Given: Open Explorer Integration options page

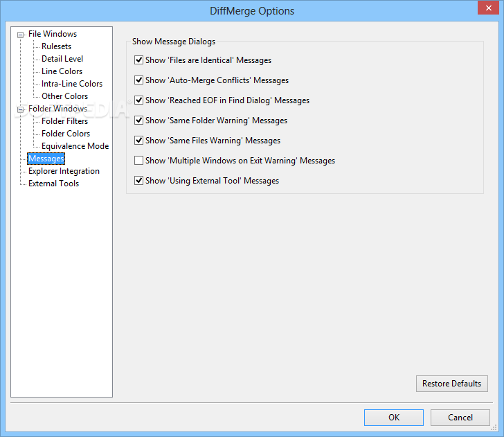Looking at the screenshot, I should [x=64, y=171].
